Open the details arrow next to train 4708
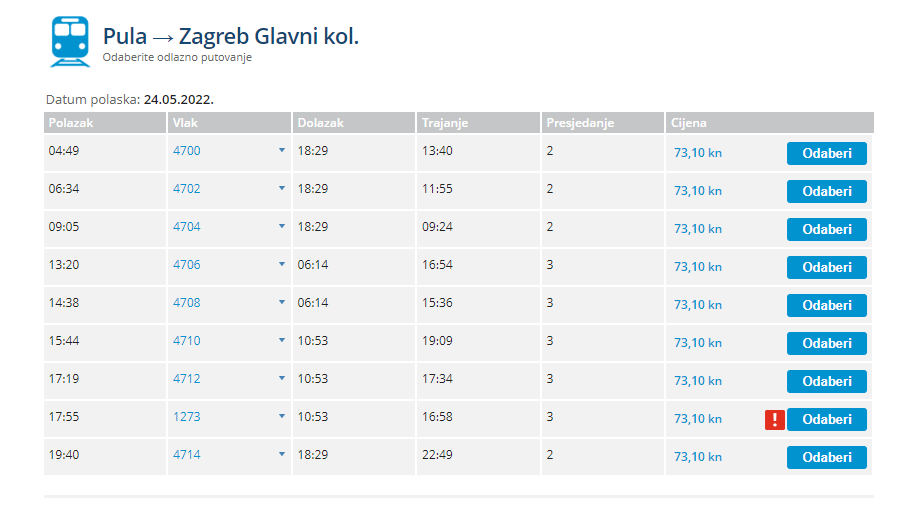Image resolution: width=916 pixels, height=508 pixels. [282, 302]
